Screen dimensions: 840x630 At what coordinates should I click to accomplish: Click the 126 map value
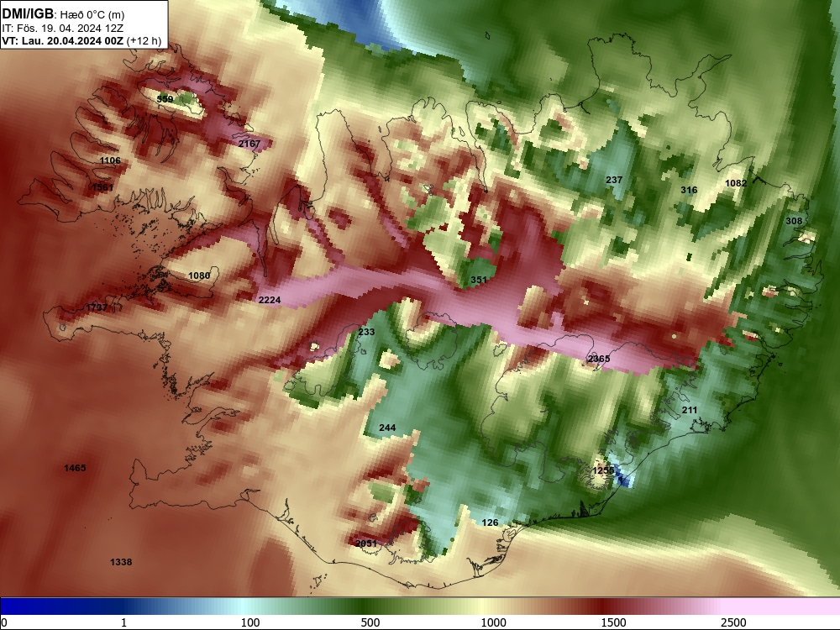coord(491,522)
